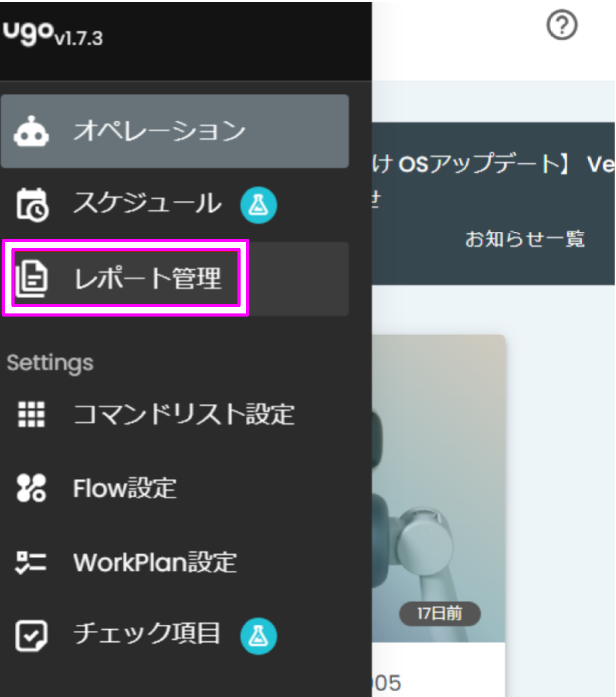
Task: Select オペレーション in the sidebar menu
Action: pos(158,130)
